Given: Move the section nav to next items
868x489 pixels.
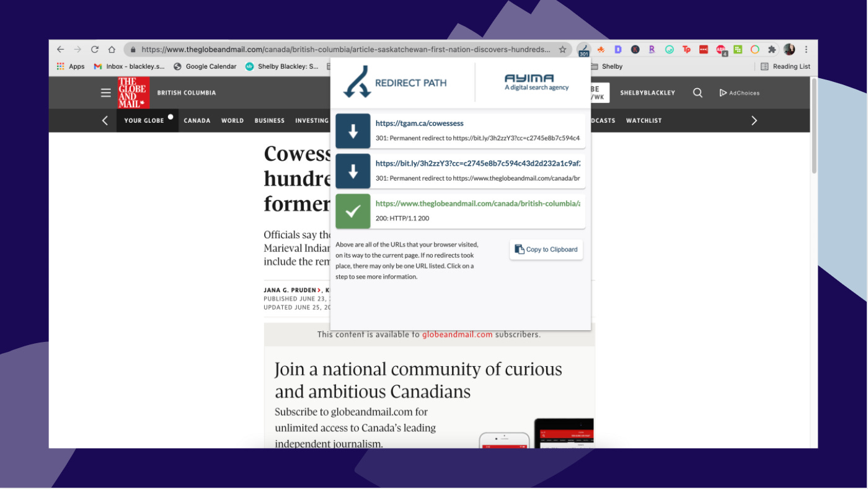Looking at the screenshot, I should click(x=754, y=120).
